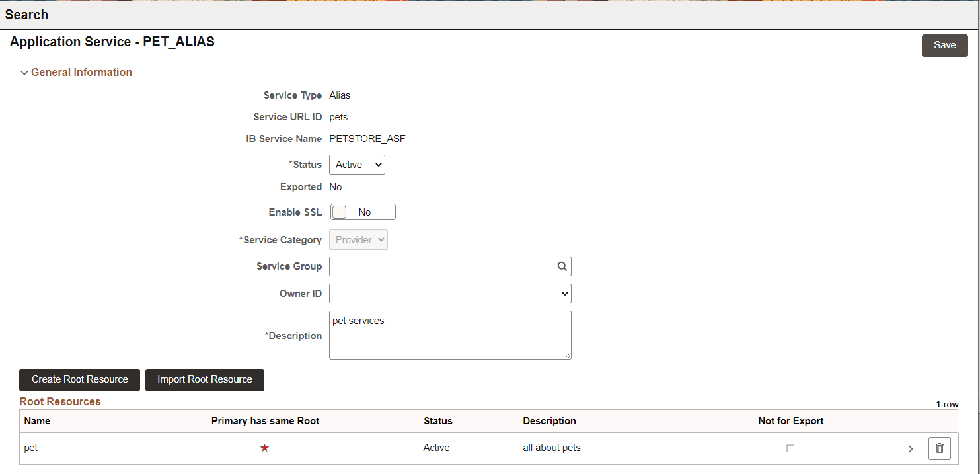This screenshot has width=980, height=474.
Task: Import a root resource
Action: tap(204, 379)
